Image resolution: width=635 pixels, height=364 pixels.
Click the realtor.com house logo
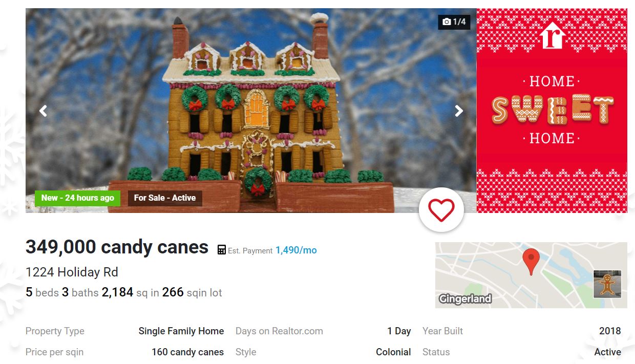pos(552,35)
